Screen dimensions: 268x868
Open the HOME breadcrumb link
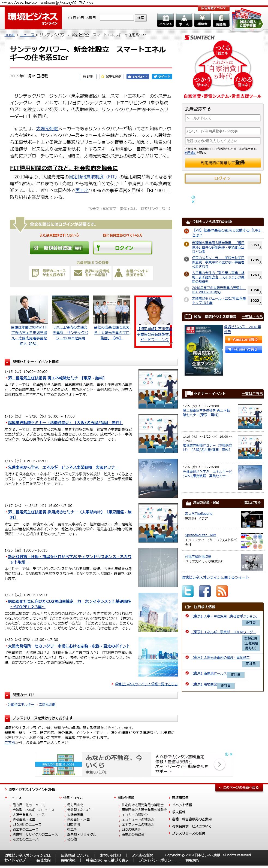(x=10, y=35)
